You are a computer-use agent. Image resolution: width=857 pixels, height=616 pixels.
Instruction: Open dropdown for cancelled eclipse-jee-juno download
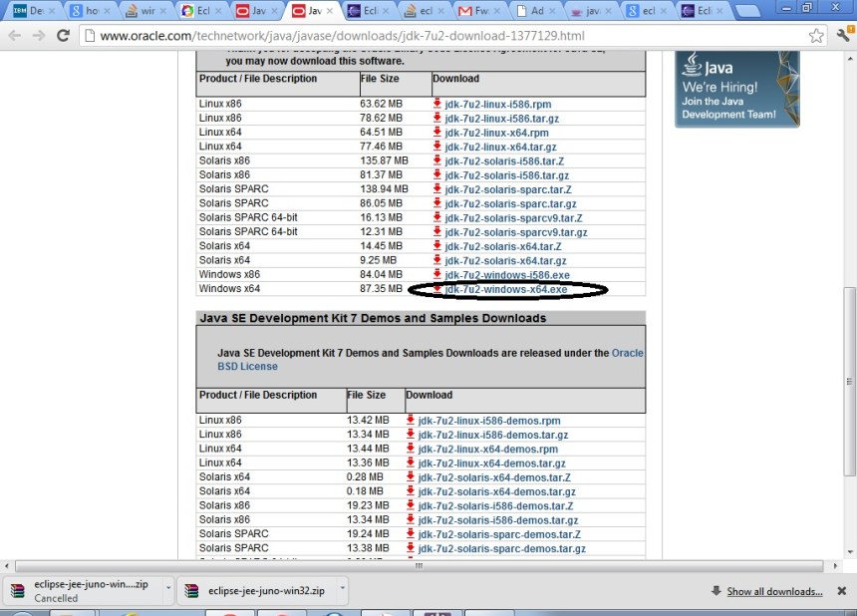click(168, 588)
